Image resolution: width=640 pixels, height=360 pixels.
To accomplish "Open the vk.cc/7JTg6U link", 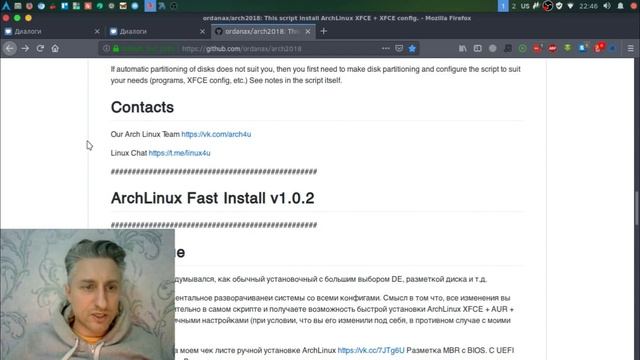I will (x=371, y=350).
